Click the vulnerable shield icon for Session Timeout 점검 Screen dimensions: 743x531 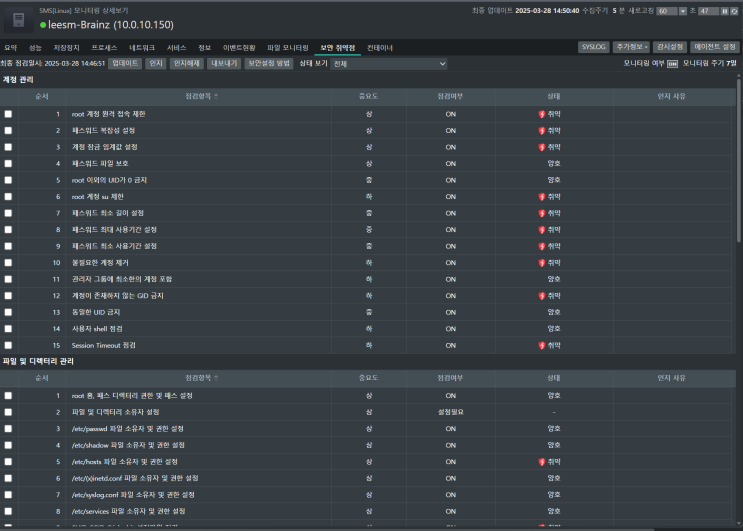542,345
